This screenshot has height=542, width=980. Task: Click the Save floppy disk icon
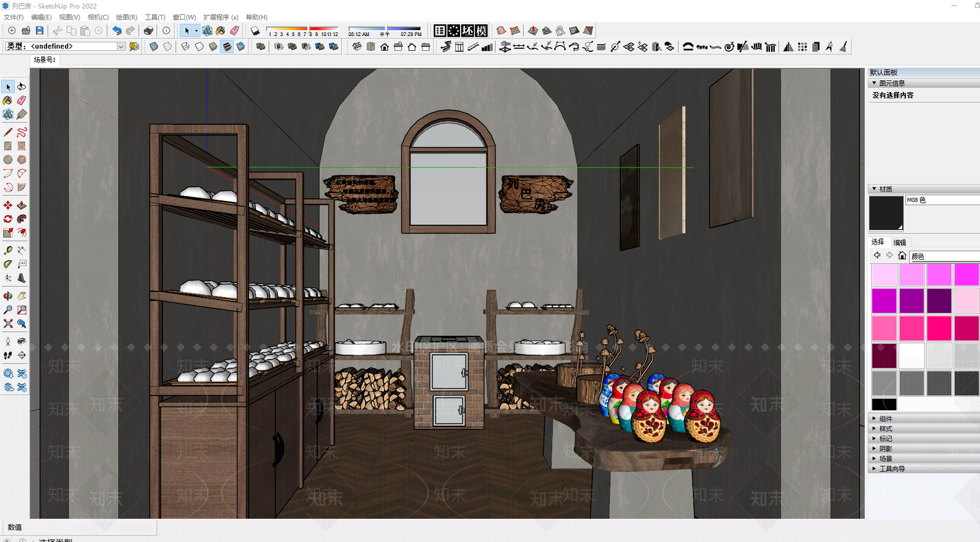tap(39, 30)
